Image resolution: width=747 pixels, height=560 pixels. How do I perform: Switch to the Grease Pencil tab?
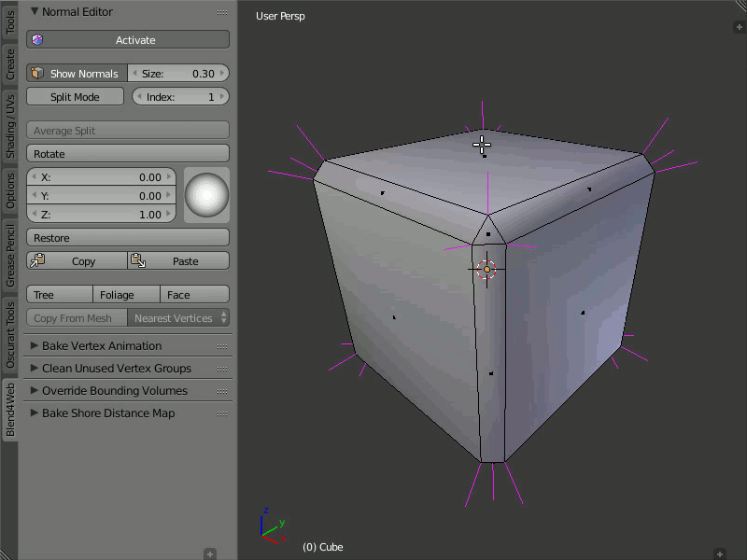pyautogui.click(x=10, y=256)
